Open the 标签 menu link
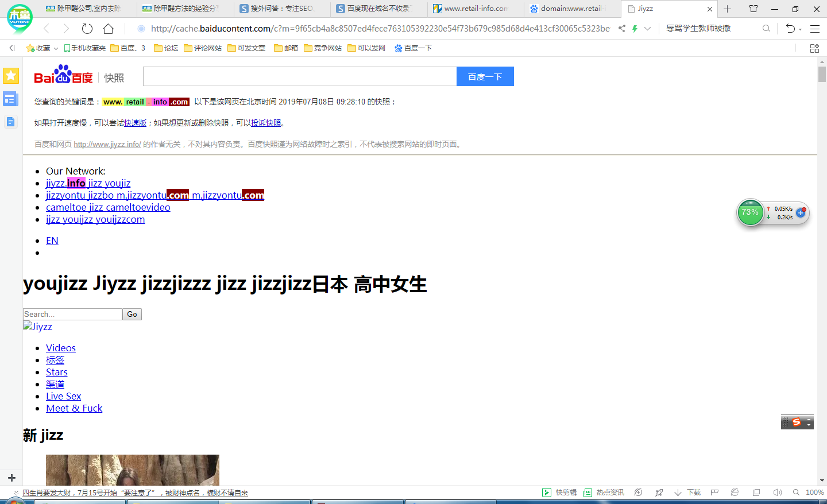 click(55, 360)
